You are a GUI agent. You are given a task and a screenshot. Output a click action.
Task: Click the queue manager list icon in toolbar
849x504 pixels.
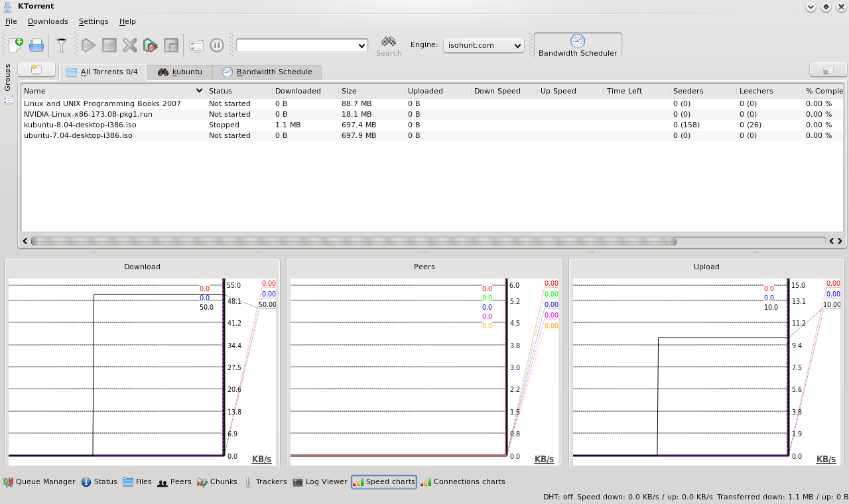click(x=196, y=45)
